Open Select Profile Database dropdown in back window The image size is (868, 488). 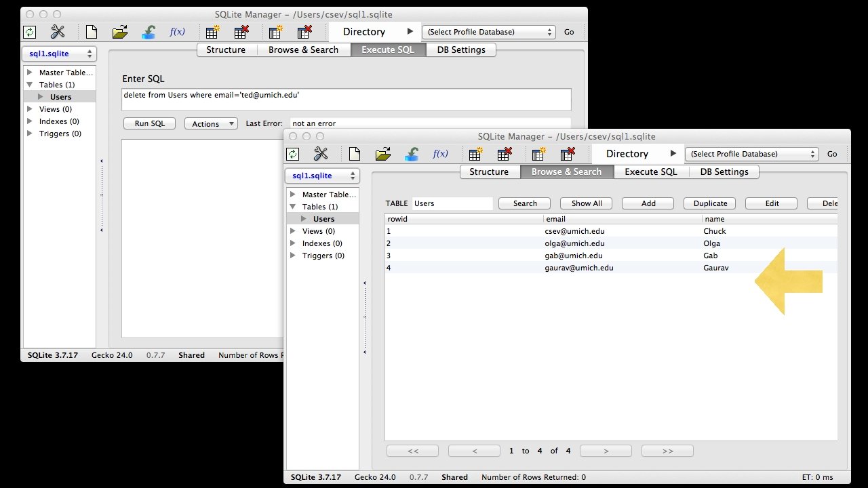(x=489, y=32)
